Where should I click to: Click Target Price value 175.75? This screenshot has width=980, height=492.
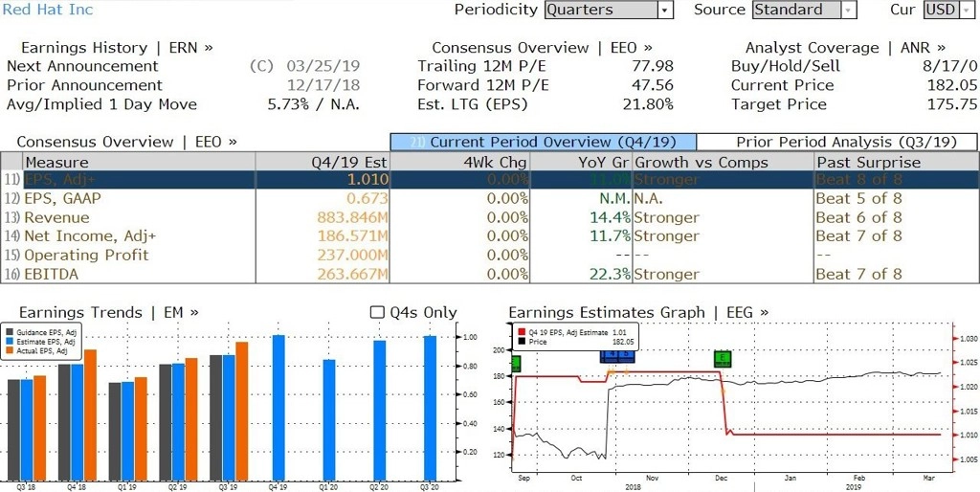(x=952, y=103)
